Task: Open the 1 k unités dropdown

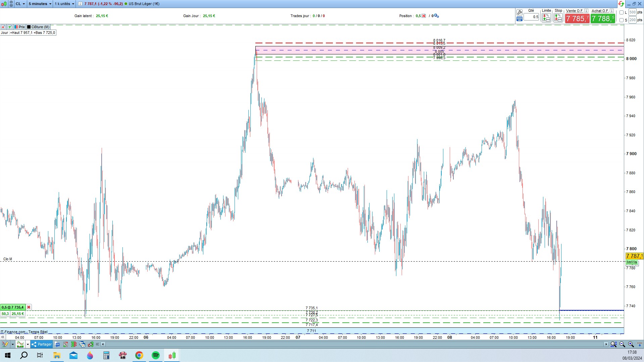Action: [x=64, y=4]
